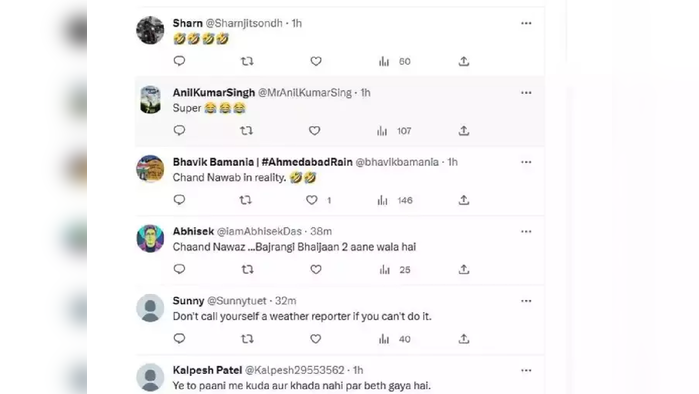Screen dimensions: 699x394
Task: Like Bhavik Bamania's Chand Nawab tweet
Action: pyautogui.click(x=312, y=200)
